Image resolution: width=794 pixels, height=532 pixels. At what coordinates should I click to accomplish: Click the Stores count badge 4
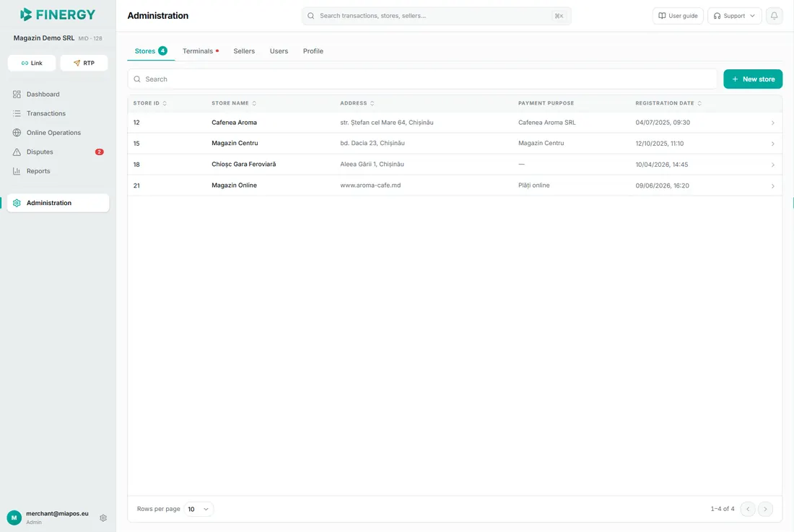click(162, 51)
